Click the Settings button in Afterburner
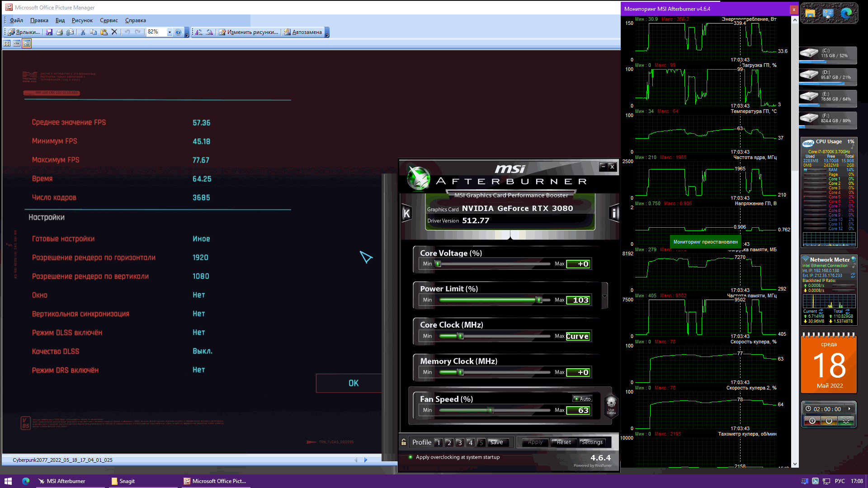Screen dimensions: 868x488 coord(592,442)
